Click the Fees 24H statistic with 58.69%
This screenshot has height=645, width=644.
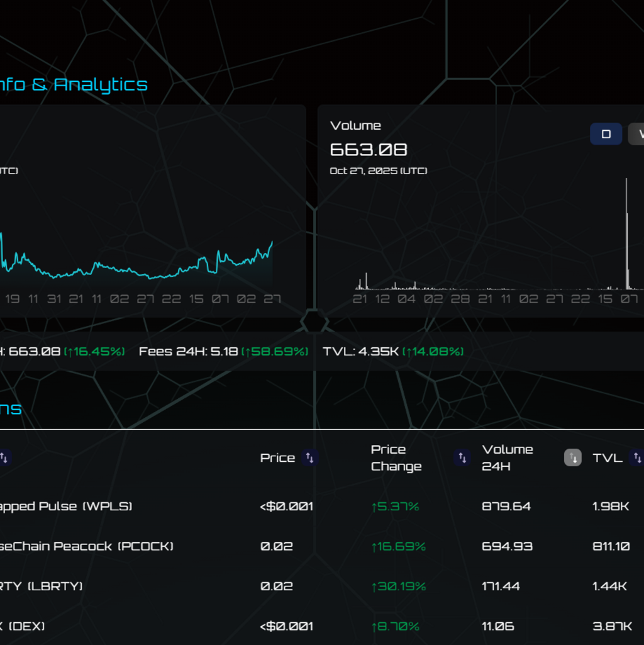[223, 351]
